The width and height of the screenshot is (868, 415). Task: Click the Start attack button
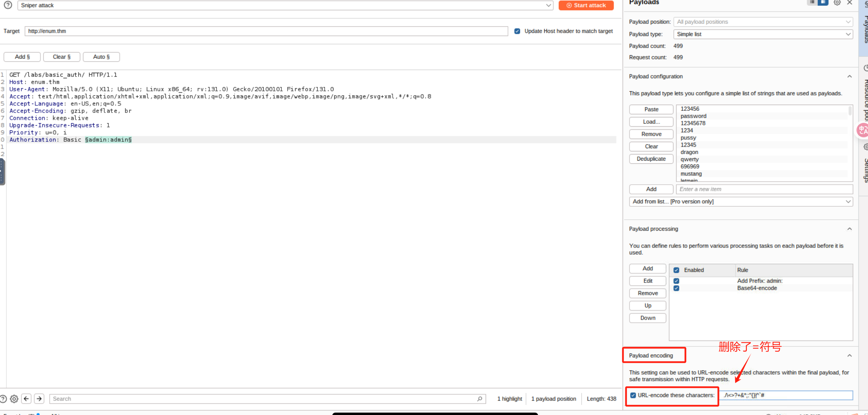point(586,5)
